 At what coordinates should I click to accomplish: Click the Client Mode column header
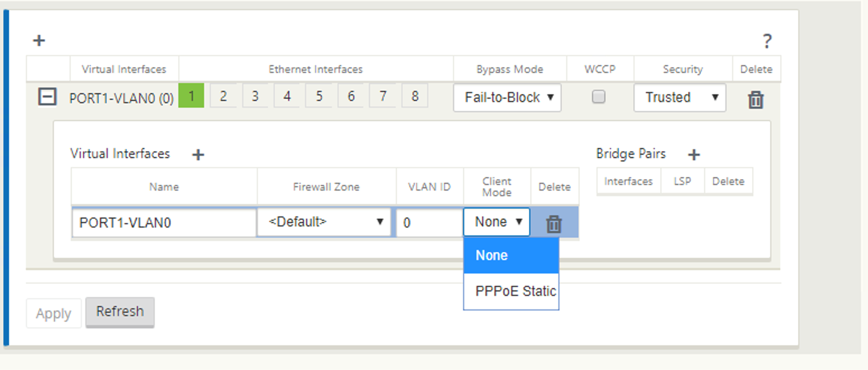[x=497, y=187]
